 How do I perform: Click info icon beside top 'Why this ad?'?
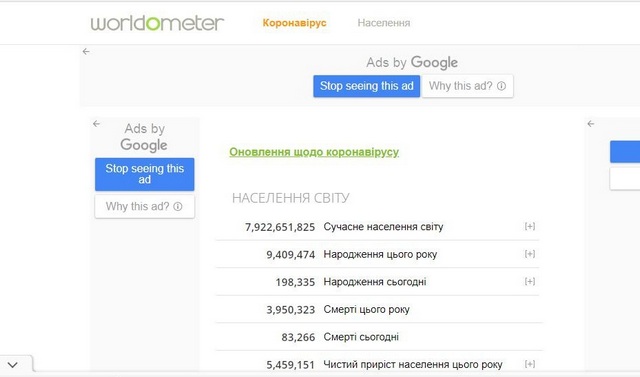click(501, 86)
